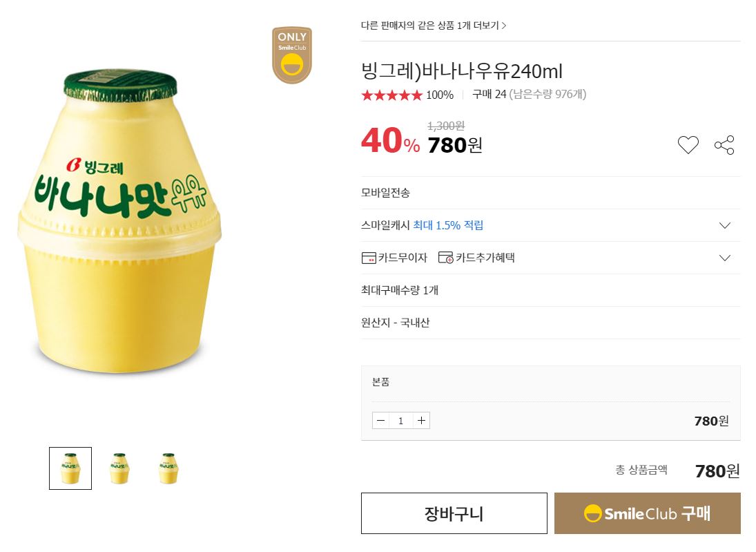
Task: Click the heart wishlist icon
Action: tap(688, 145)
